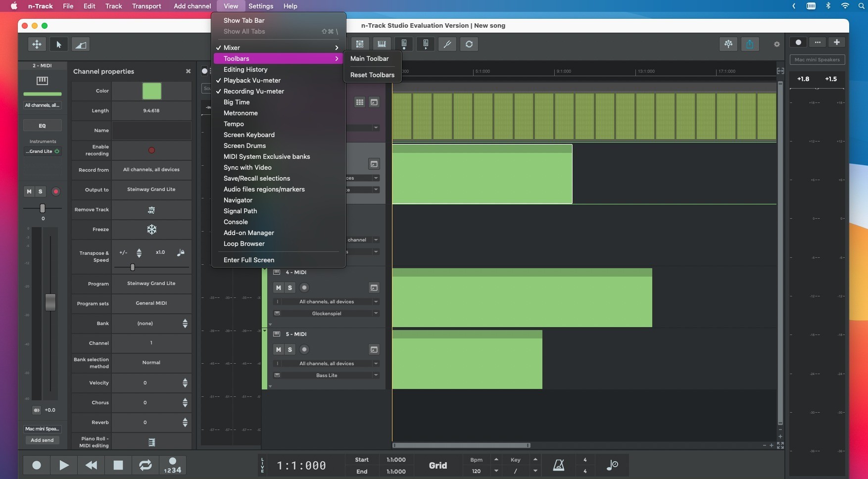
Task: Adjust the Reverb stepper arrows
Action: tap(185, 422)
